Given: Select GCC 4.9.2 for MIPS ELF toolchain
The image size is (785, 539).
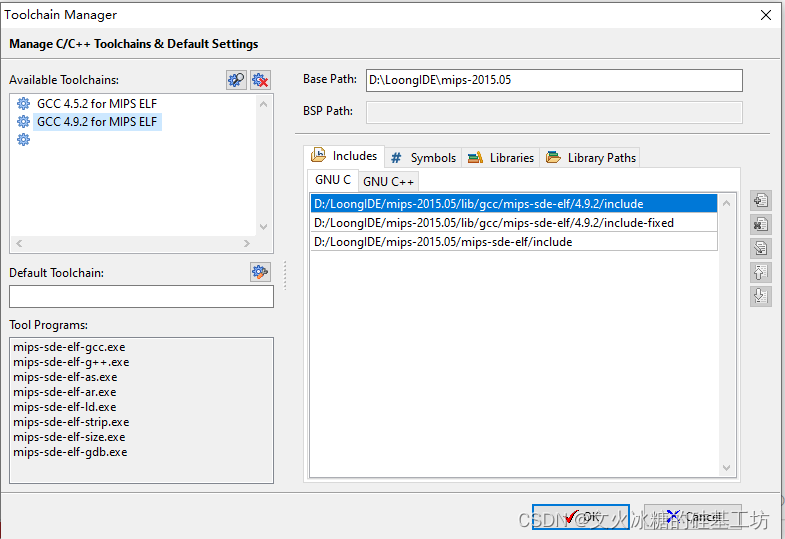Looking at the screenshot, I should [97, 122].
